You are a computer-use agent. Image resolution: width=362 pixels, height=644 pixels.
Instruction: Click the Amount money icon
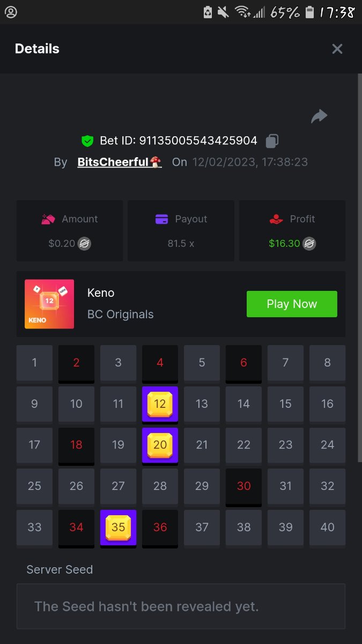click(x=48, y=219)
